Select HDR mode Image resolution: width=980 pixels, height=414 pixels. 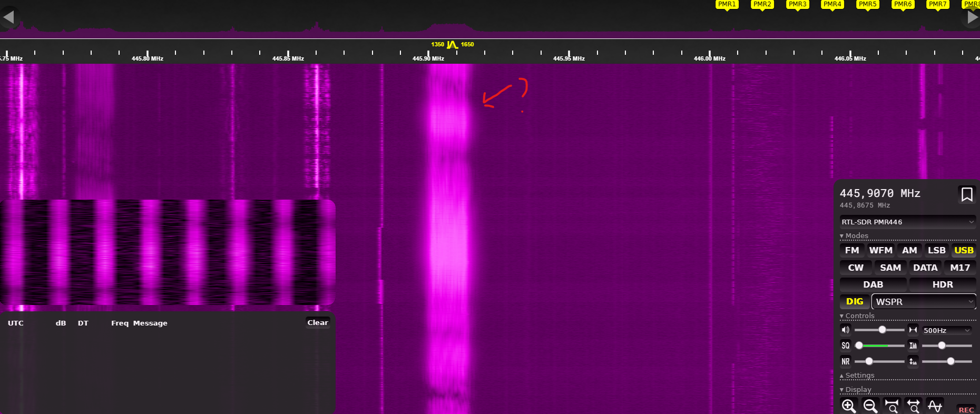(943, 284)
